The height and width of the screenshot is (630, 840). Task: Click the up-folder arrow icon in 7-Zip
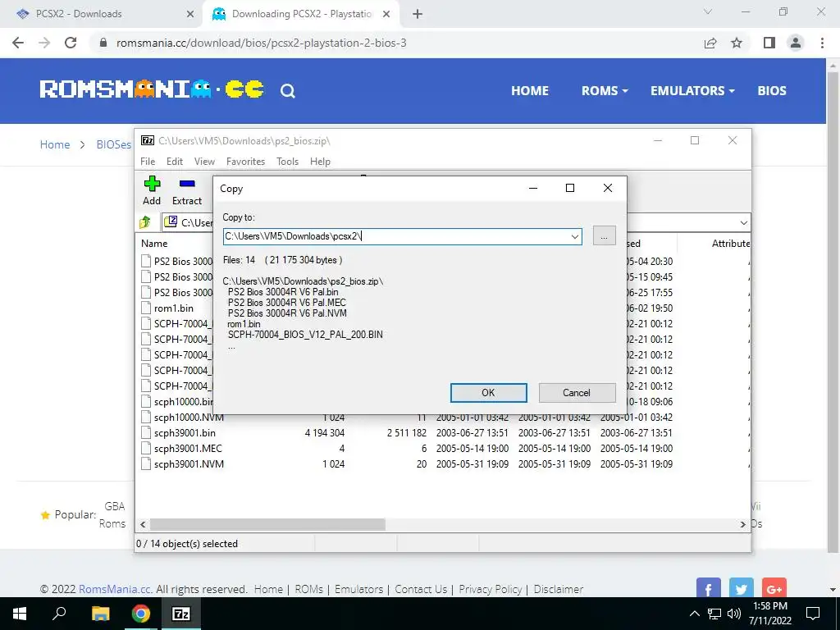(x=145, y=221)
